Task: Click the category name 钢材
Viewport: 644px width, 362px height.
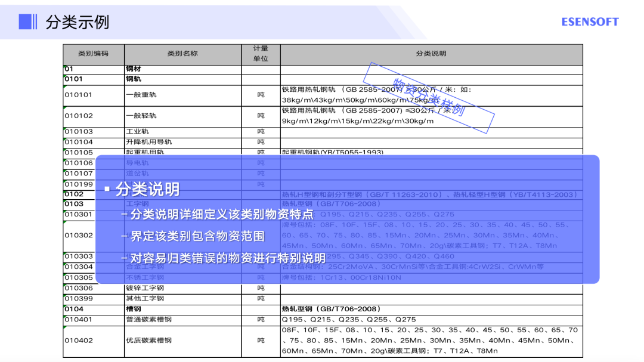Action: [134, 69]
